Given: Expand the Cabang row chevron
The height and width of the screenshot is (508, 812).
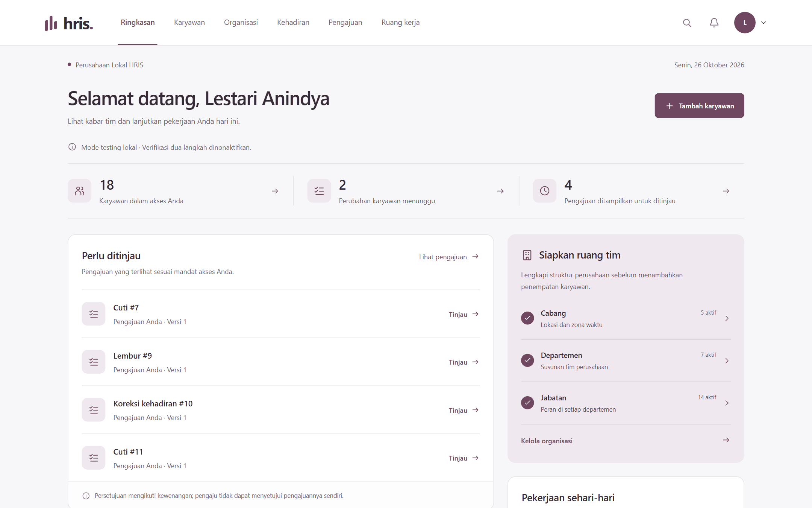Looking at the screenshot, I should pos(727,318).
